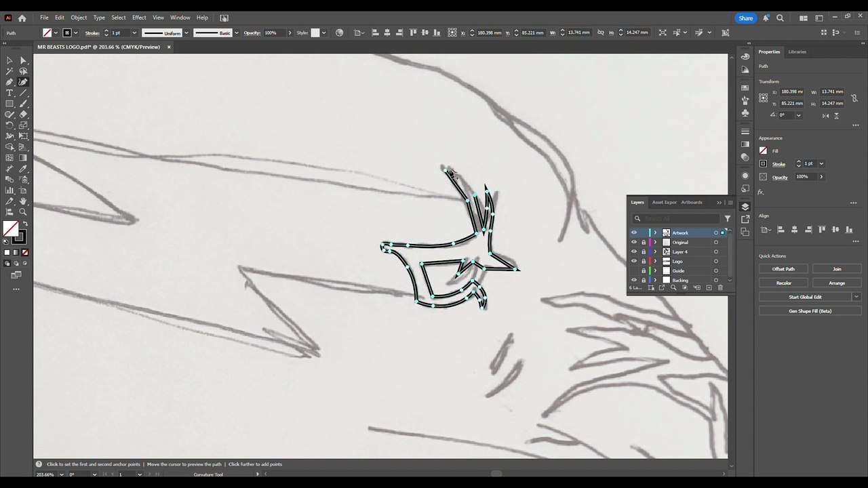Image resolution: width=868 pixels, height=488 pixels.
Task: Select the Zoom tool in the toolbar
Action: pos(23,212)
